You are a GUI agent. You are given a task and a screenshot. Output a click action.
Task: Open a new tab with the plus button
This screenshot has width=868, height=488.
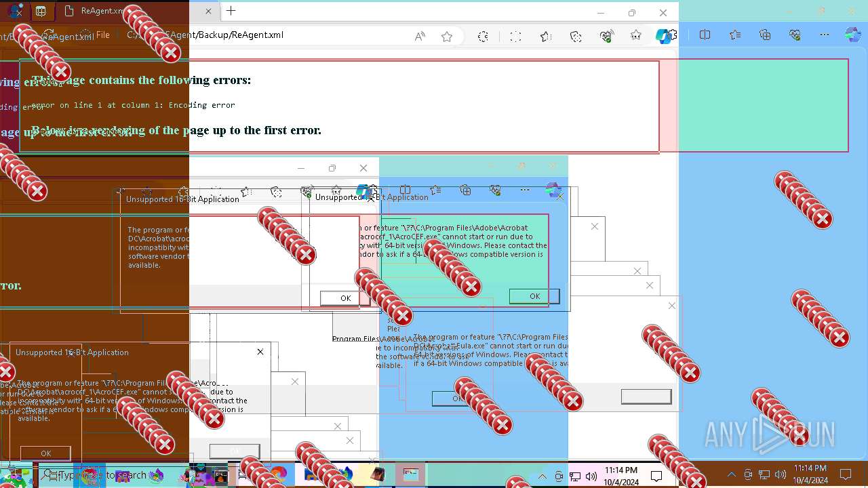(231, 11)
